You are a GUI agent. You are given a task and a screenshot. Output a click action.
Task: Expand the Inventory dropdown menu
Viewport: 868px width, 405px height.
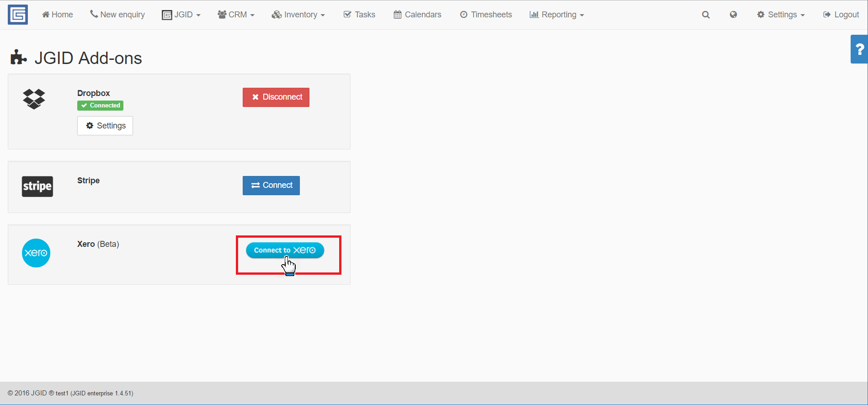coord(298,15)
